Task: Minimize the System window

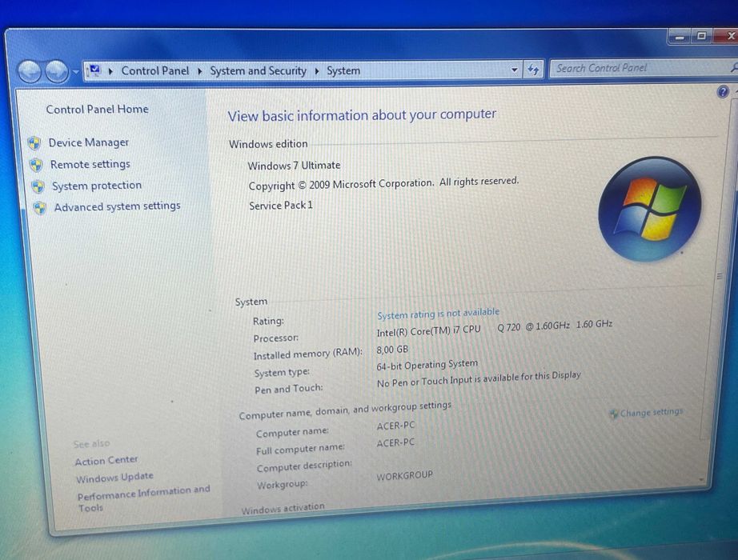Action: [680, 36]
